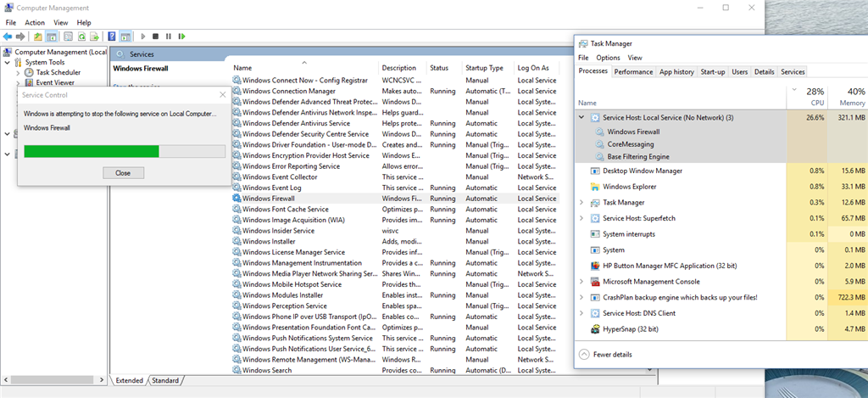Click the Stop Service square icon
868x398 pixels.
point(156,36)
